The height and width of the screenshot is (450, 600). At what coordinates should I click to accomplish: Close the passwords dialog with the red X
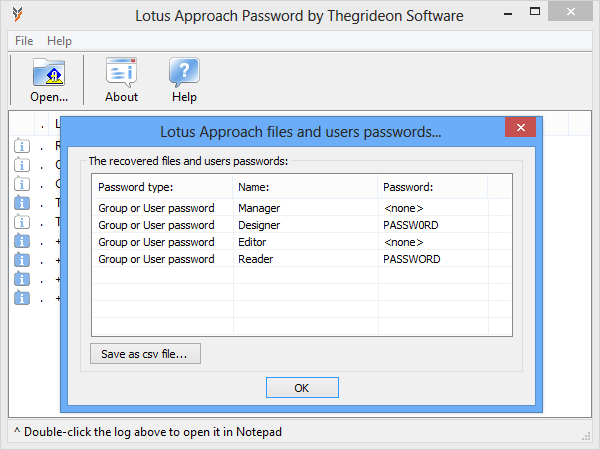tap(520, 127)
